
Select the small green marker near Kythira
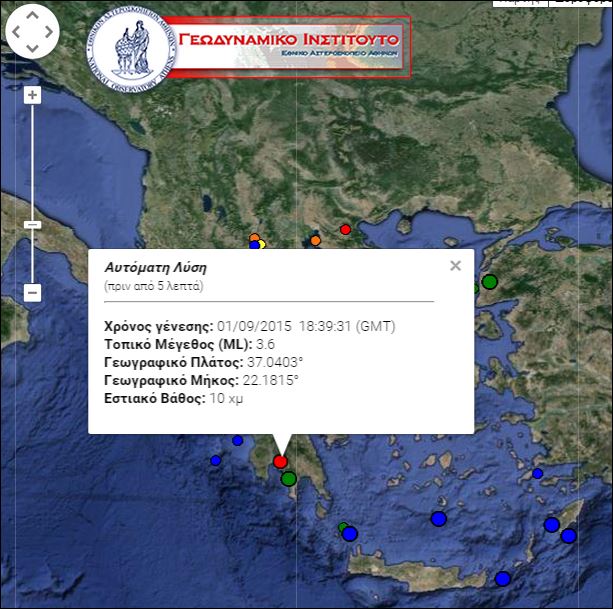(x=342, y=526)
